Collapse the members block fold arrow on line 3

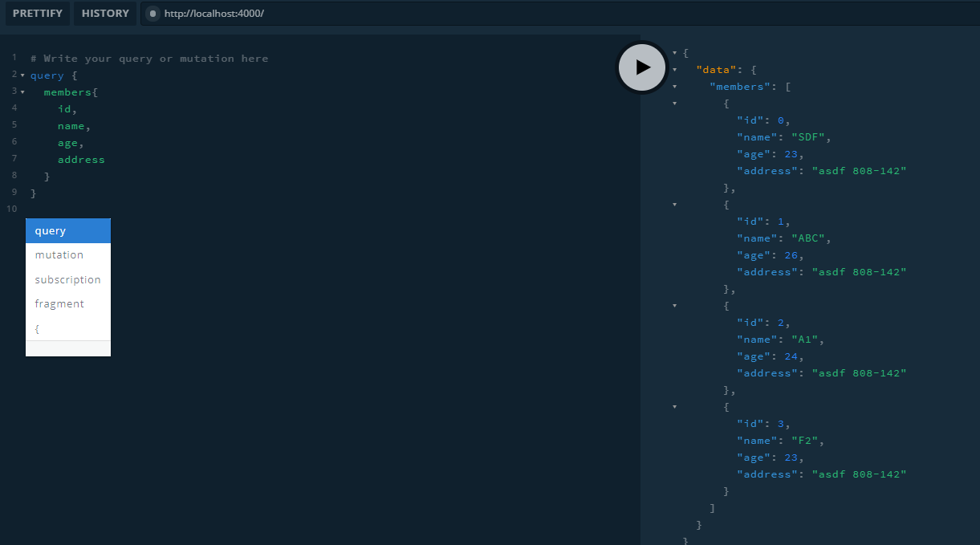pos(22,92)
